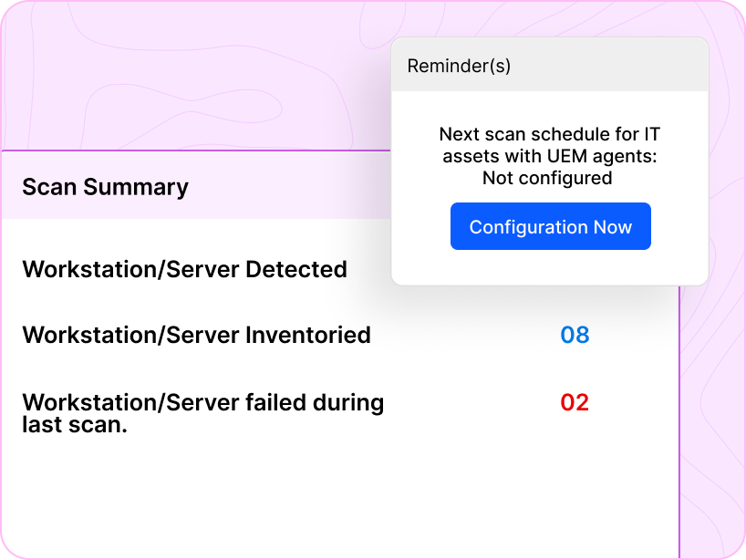Click the 'Not configured' status text
The width and height of the screenshot is (746, 560).
pos(547,178)
